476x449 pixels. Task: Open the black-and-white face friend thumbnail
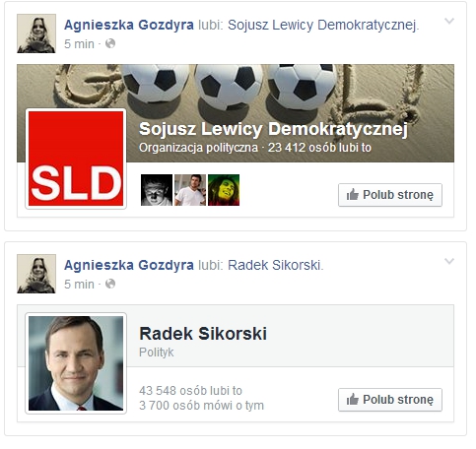[x=157, y=190]
